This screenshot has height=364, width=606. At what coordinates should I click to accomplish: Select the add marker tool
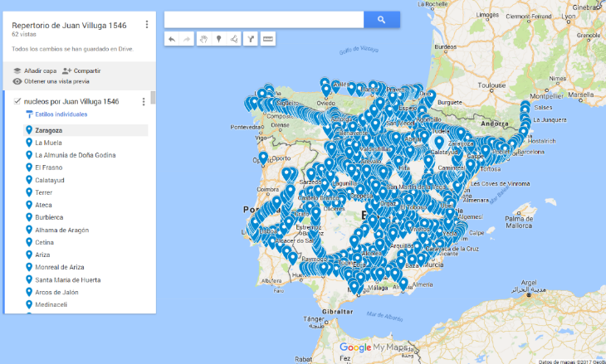pyautogui.click(x=219, y=39)
